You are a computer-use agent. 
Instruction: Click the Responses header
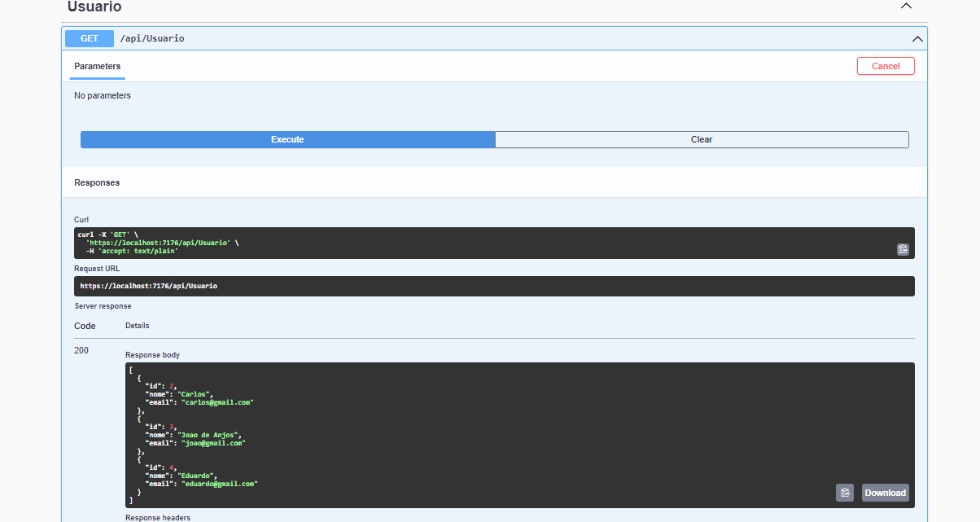click(97, 182)
